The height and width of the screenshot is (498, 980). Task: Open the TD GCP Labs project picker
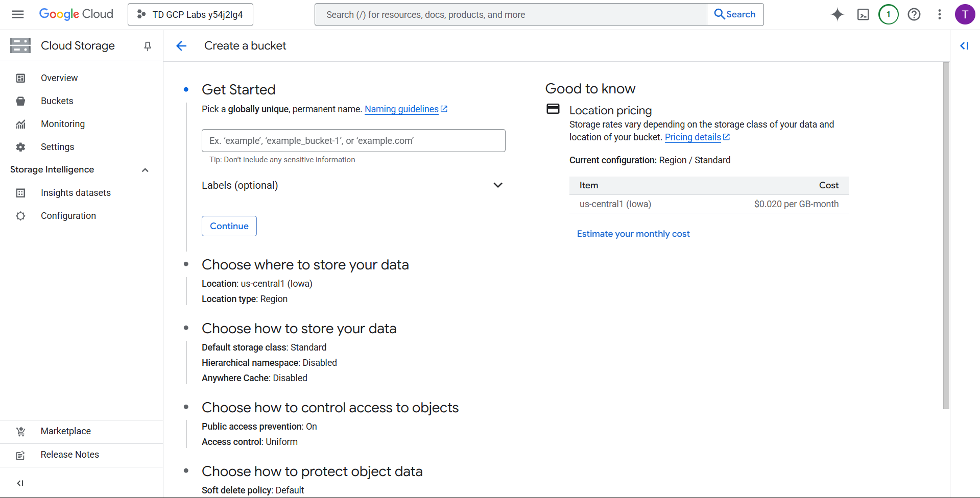click(190, 14)
